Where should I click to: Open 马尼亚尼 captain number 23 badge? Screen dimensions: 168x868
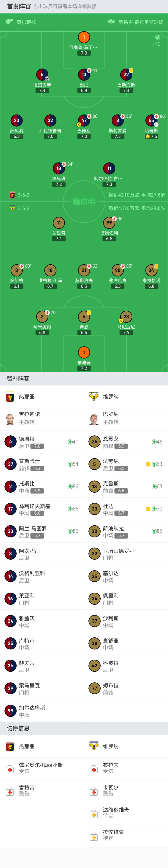click(126, 317)
